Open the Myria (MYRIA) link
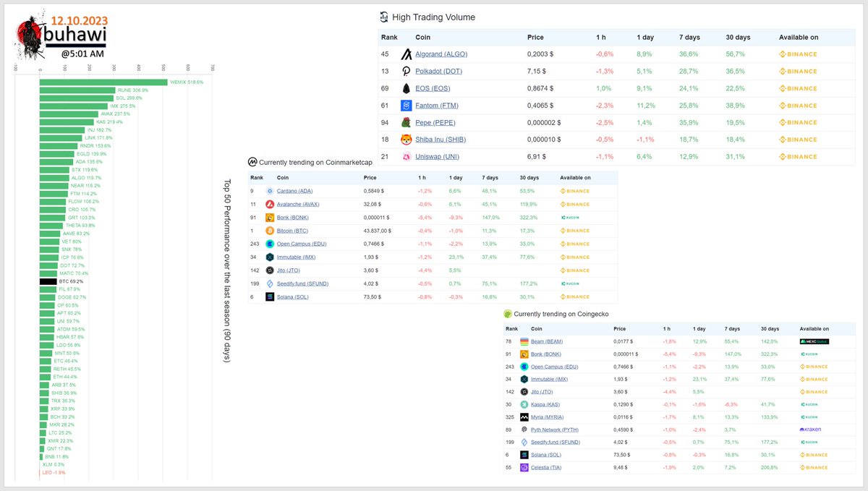 548,417
